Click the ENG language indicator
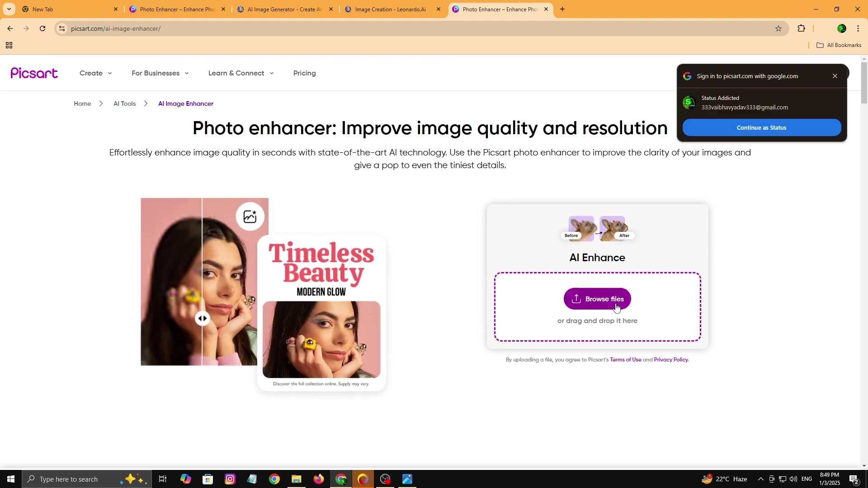868x488 pixels. coord(807,479)
